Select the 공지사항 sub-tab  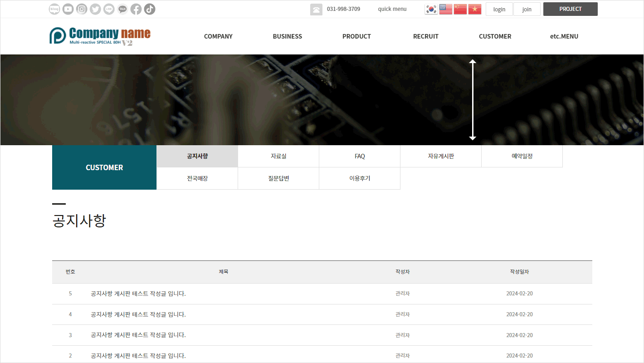[197, 156]
